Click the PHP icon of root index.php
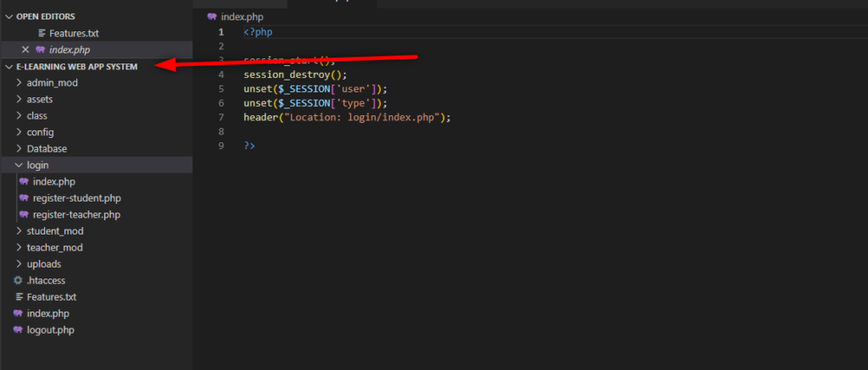868x370 pixels. [x=18, y=313]
